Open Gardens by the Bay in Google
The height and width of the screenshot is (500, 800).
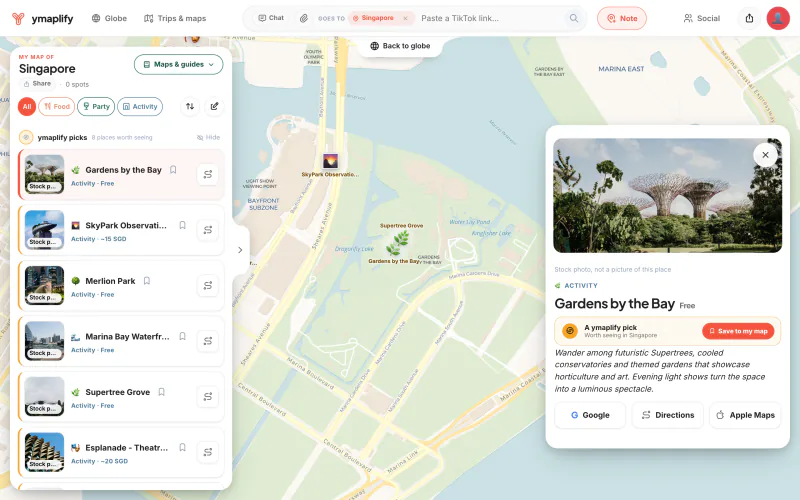590,415
